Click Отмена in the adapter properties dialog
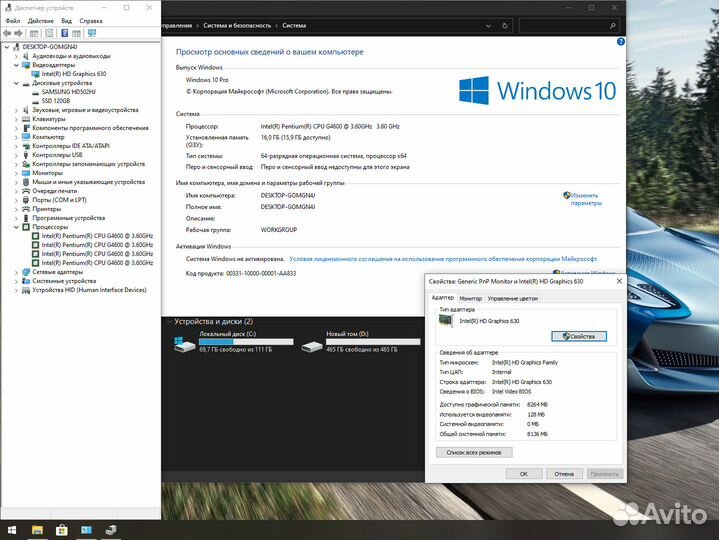 pyautogui.click(x=564, y=474)
